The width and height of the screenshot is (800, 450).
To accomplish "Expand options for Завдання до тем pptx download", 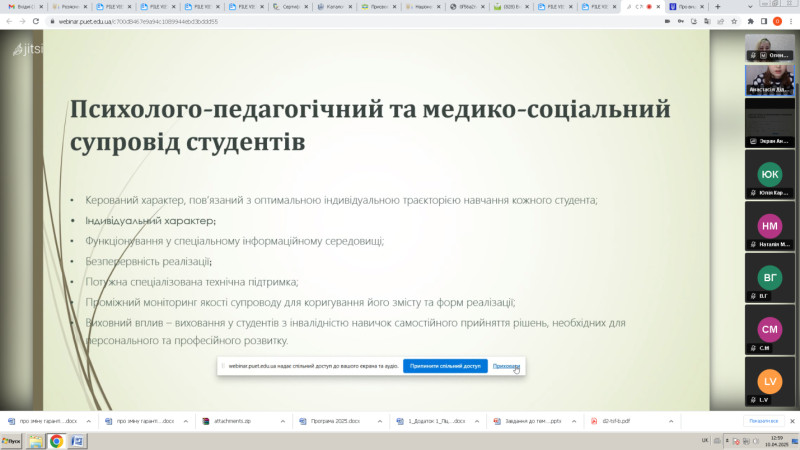I will (572, 421).
